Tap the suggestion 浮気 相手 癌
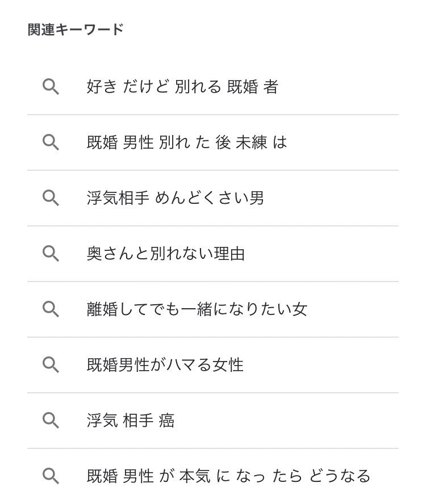This screenshot has width=426, height=504. 131,421
